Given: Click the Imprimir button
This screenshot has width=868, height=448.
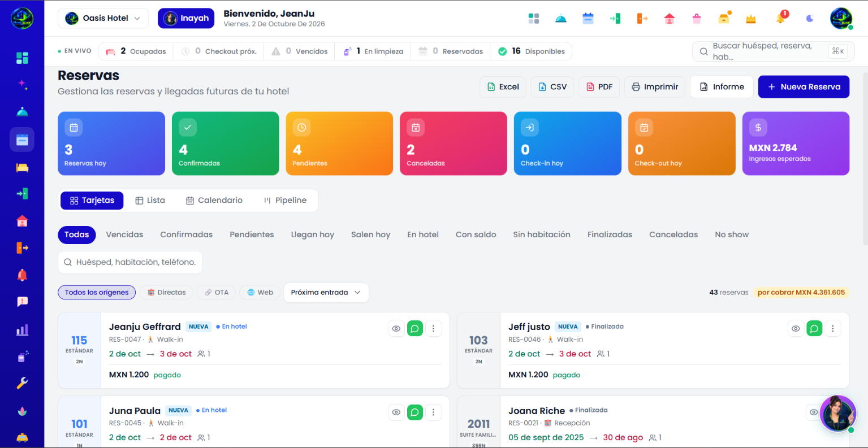Looking at the screenshot, I should [x=655, y=87].
